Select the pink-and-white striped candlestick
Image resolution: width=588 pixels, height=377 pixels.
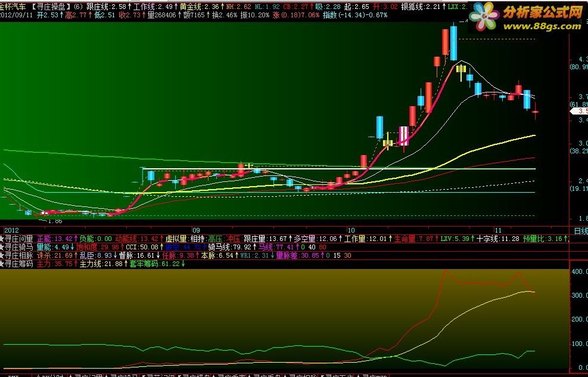[x=404, y=135]
